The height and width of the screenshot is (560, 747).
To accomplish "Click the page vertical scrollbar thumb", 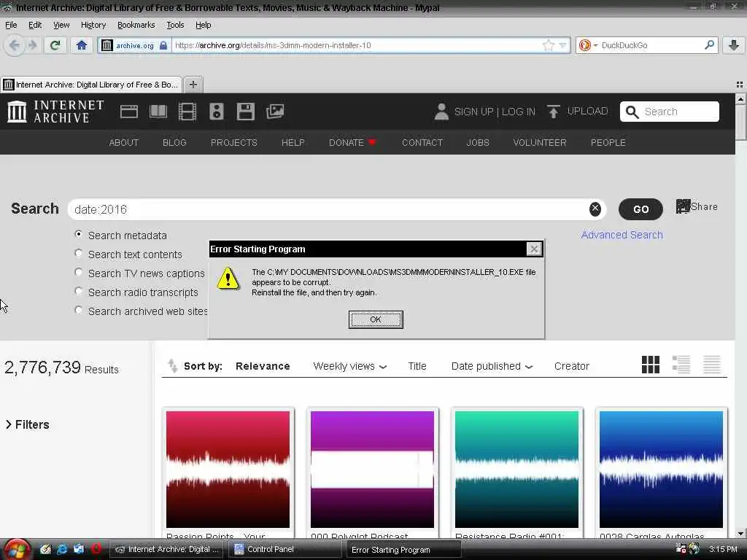I will (740, 122).
